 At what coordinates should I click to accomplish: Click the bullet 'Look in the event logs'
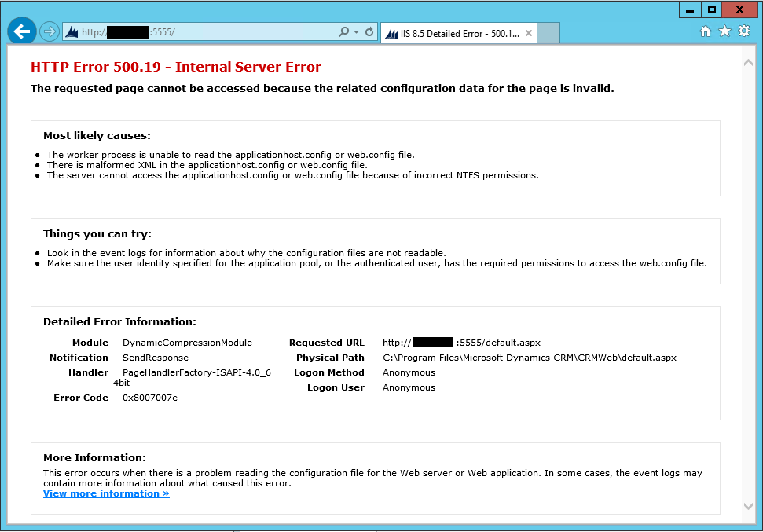246,253
